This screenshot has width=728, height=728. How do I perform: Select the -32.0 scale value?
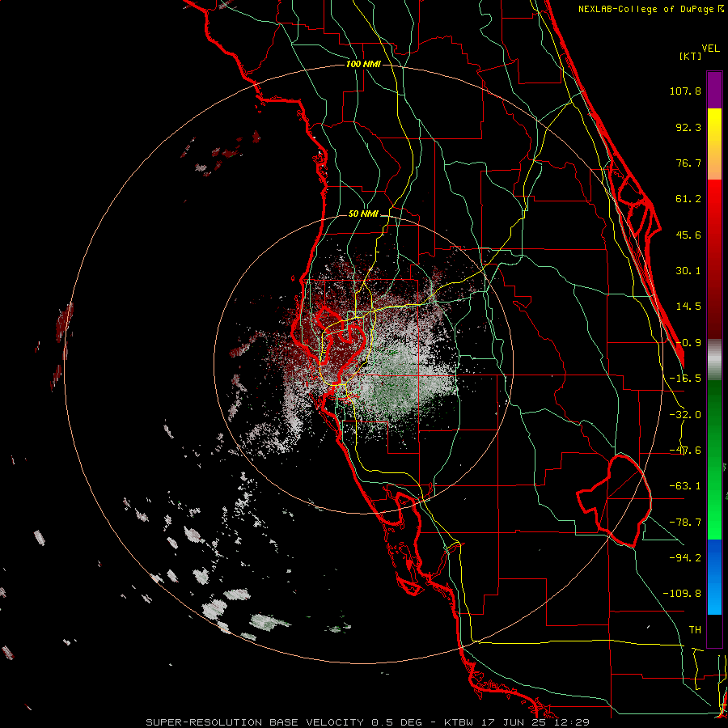[x=685, y=415]
